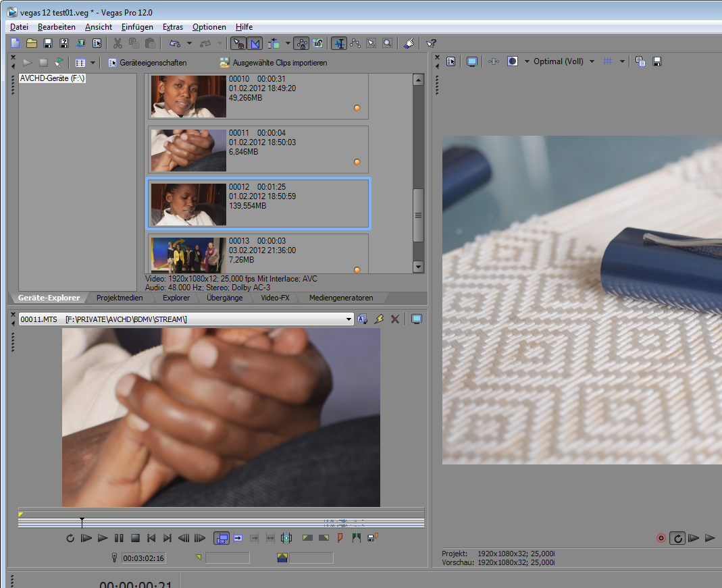The height and width of the screenshot is (588, 722).
Task: Switch to the Projektmedien tab
Action: tap(120, 298)
